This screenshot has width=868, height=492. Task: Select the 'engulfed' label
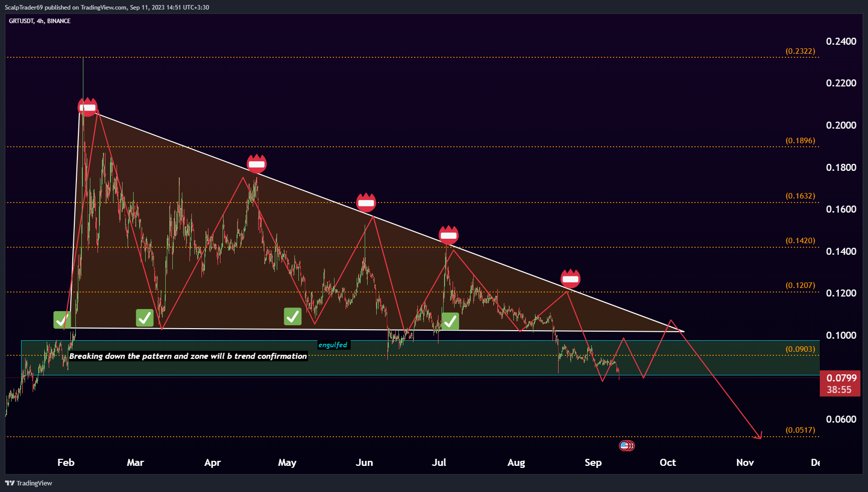tap(333, 345)
